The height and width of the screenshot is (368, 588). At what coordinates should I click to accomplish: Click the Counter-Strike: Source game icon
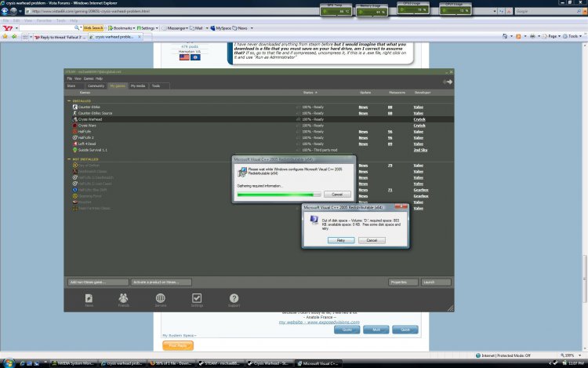[74, 113]
